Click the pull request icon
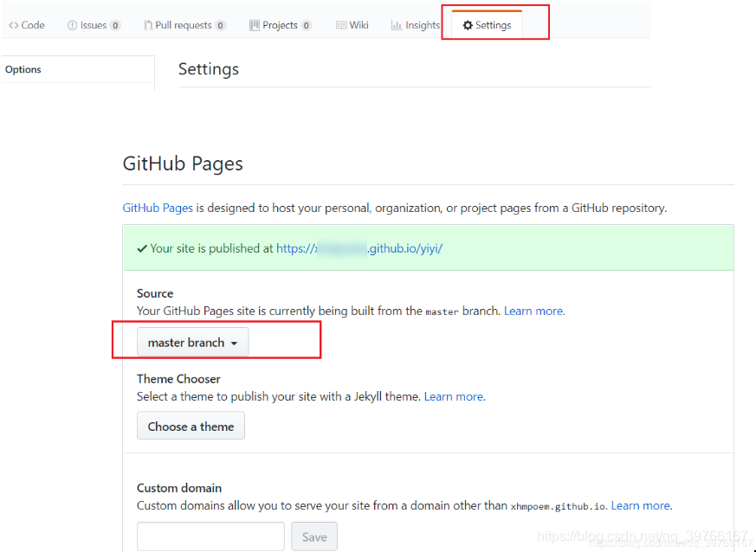 (147, 25)
